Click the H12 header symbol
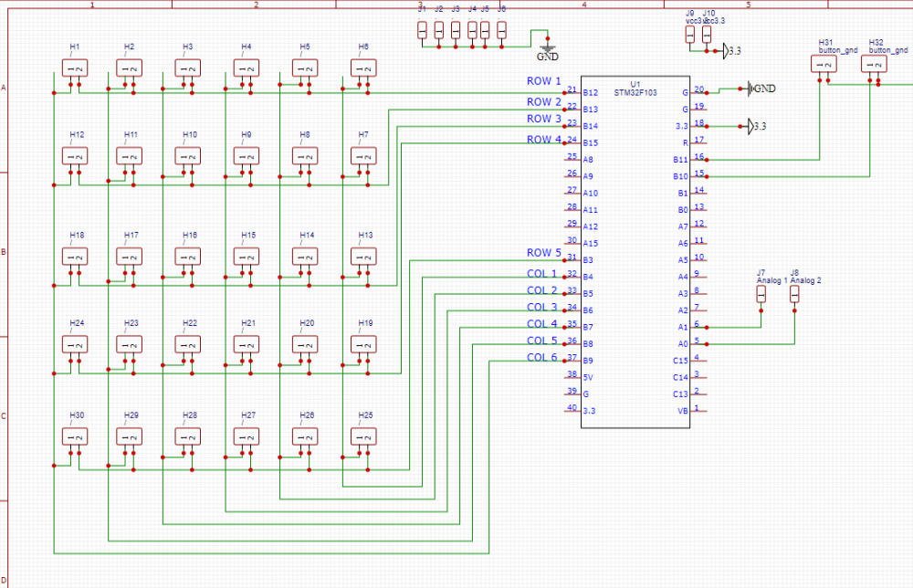913x588 pixels. click(75, 156)
